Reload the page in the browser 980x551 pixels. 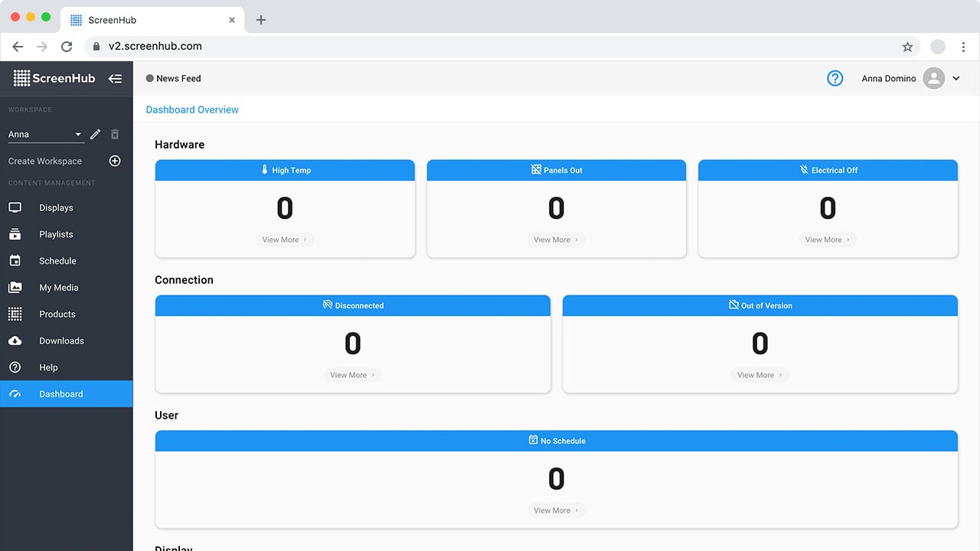(67, 47)
